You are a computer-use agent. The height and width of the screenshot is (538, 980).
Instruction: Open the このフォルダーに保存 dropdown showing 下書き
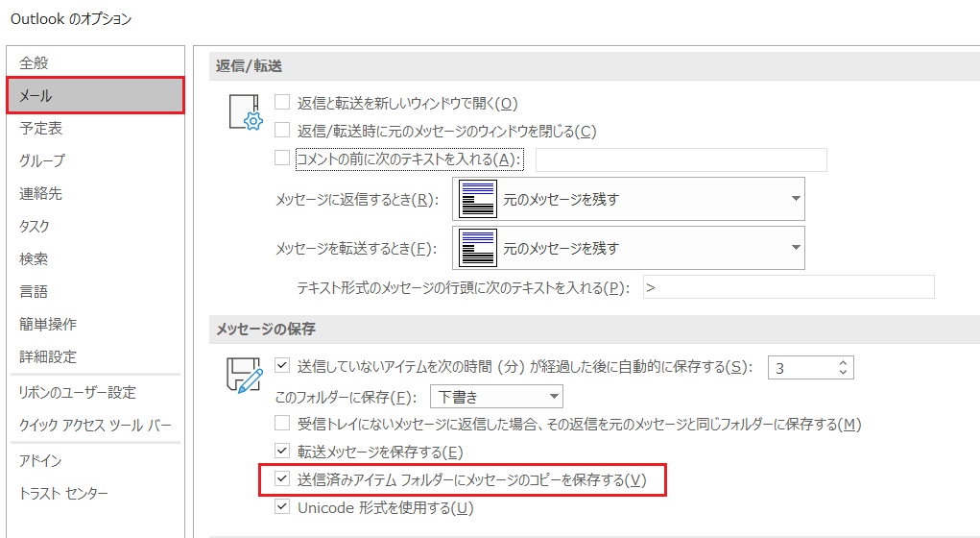[x=497, y=397]
